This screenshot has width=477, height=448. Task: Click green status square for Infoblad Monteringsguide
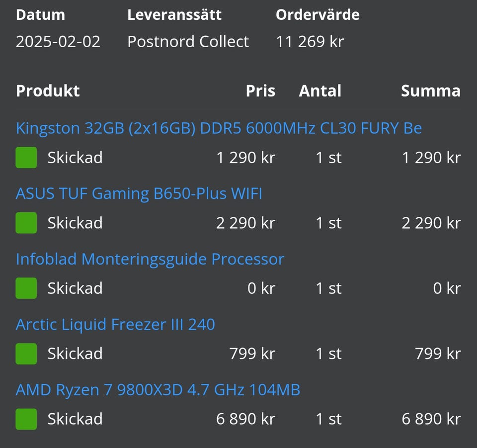[x=26, y=288]
